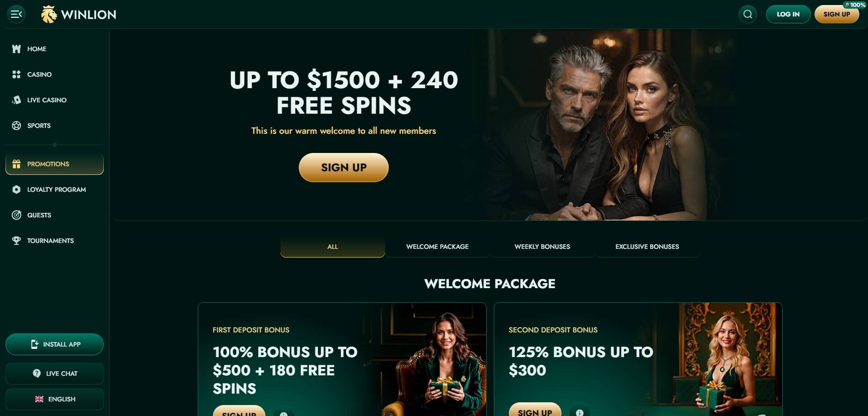Viewport: 868px width, 416px height.
Task: Click the Install App button
Action: coord(54,344)
